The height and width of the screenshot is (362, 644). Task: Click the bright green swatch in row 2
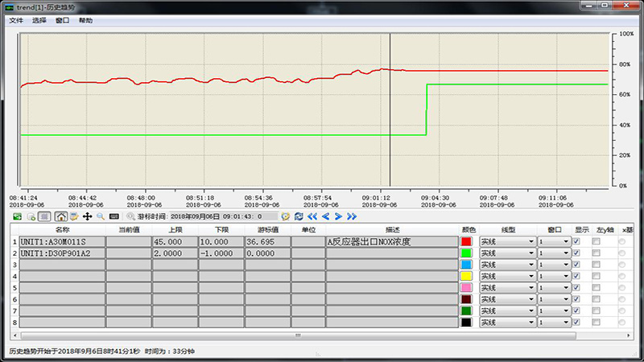[466, 253]
